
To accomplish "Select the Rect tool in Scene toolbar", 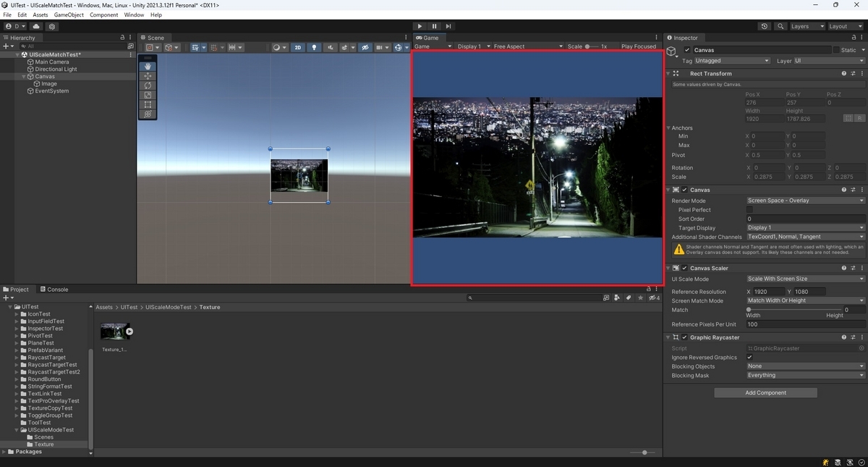I will [x=148, y=104].
